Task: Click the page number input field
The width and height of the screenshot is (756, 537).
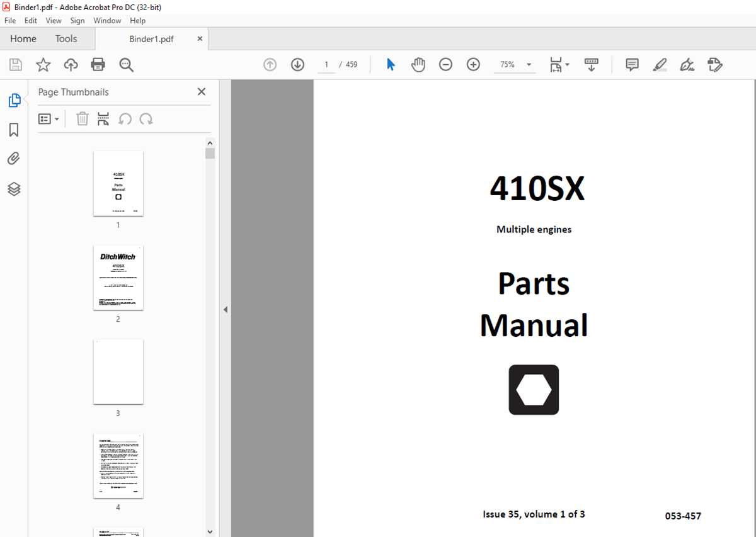Action: (326, 65)
